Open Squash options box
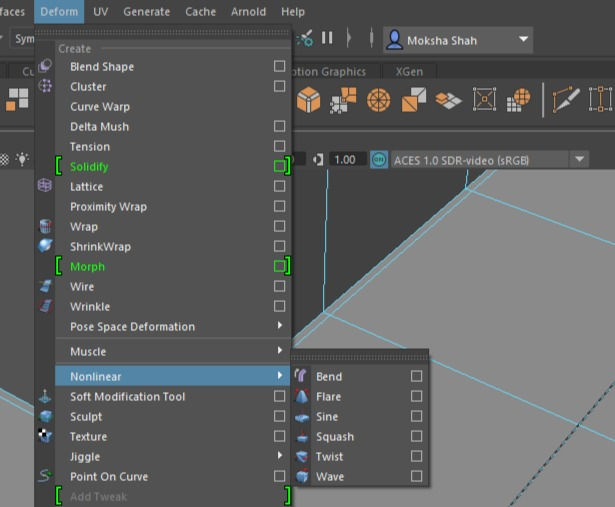 point(417,436)
